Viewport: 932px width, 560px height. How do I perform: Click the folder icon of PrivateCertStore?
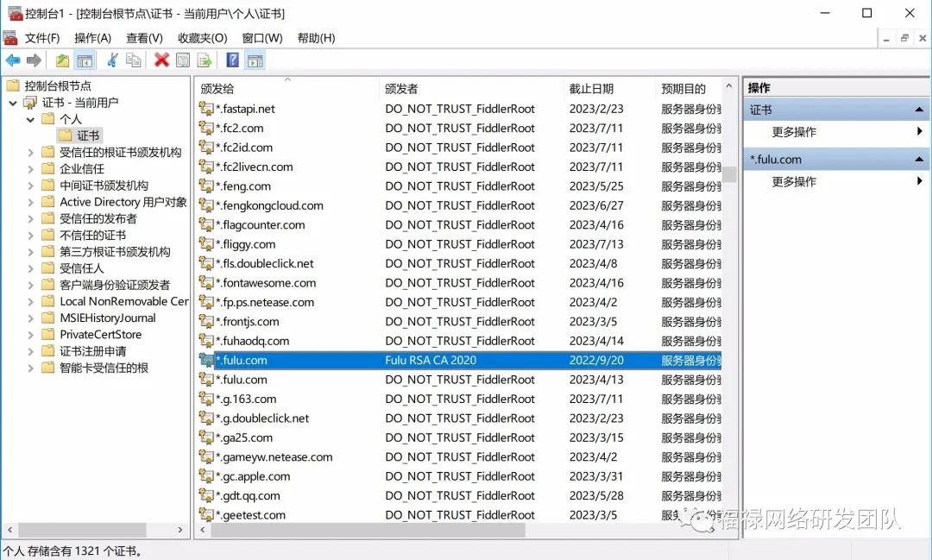click(48, 334)
